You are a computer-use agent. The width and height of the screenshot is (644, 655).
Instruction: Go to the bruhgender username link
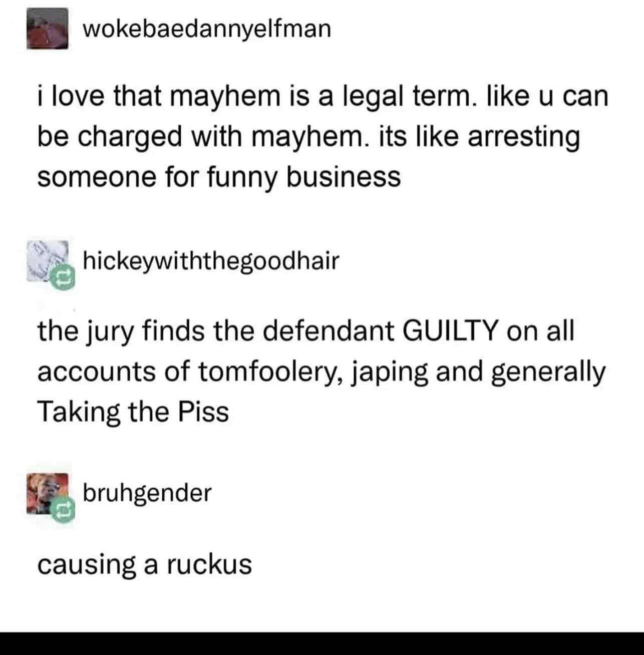147,493
